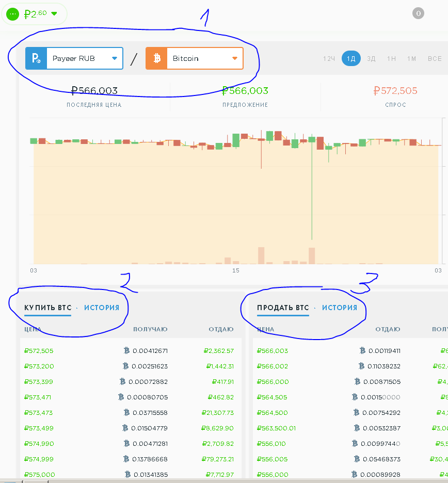Click buy total ₽1,442.31
Viewport: 448px width, 483px height.
(220, 366)
